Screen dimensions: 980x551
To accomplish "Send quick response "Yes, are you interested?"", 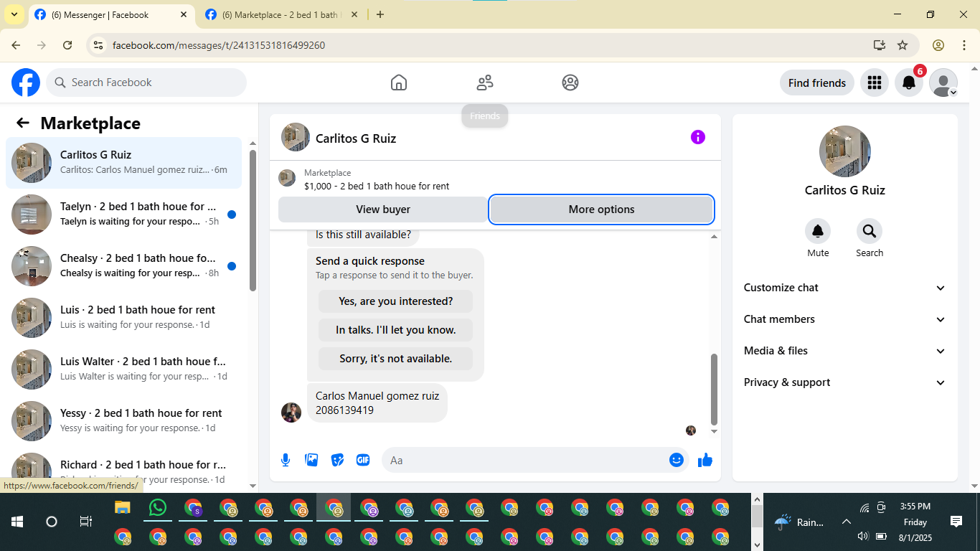I will tap(396, 301).
